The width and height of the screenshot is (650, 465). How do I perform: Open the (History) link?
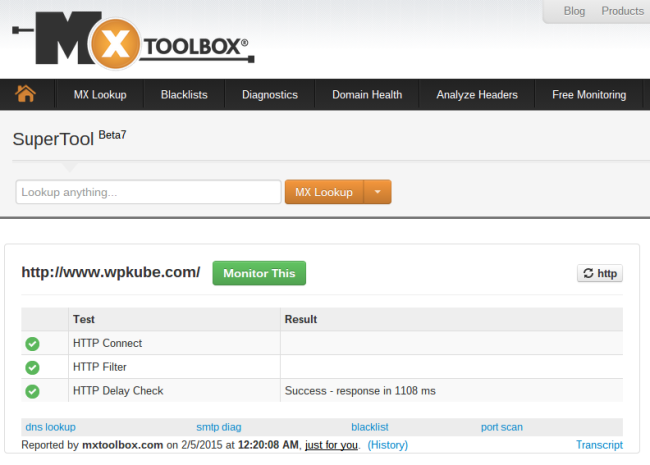point(388,445)
